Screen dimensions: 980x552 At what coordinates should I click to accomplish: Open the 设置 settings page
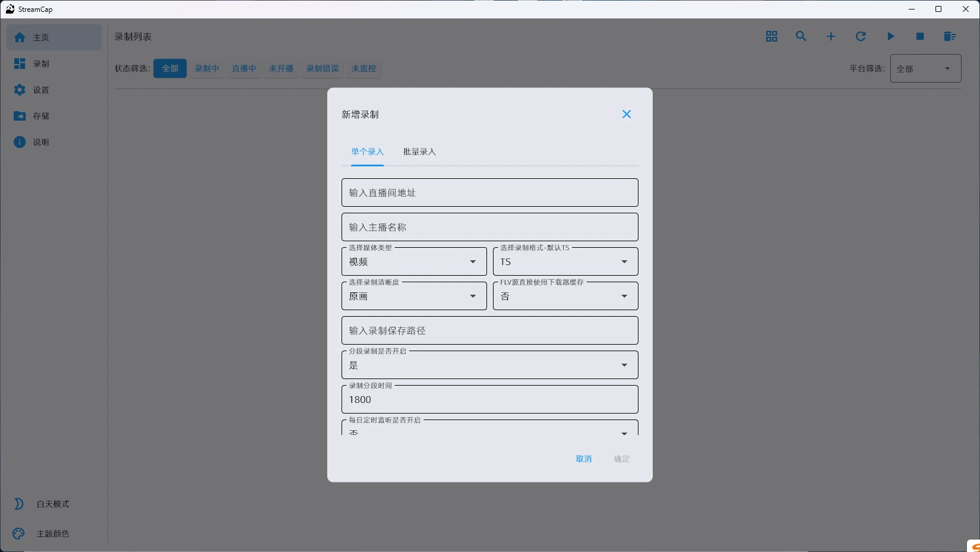click(x=41, y=90)
